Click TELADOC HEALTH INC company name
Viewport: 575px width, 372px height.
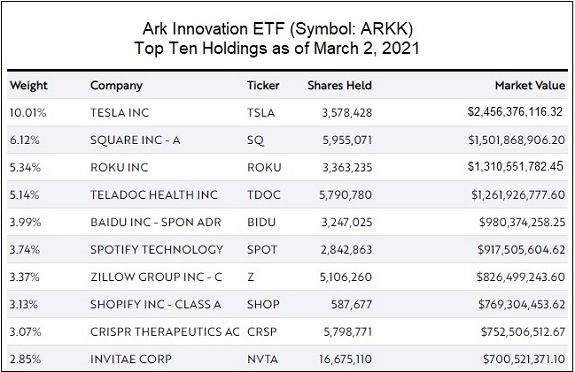154,195
